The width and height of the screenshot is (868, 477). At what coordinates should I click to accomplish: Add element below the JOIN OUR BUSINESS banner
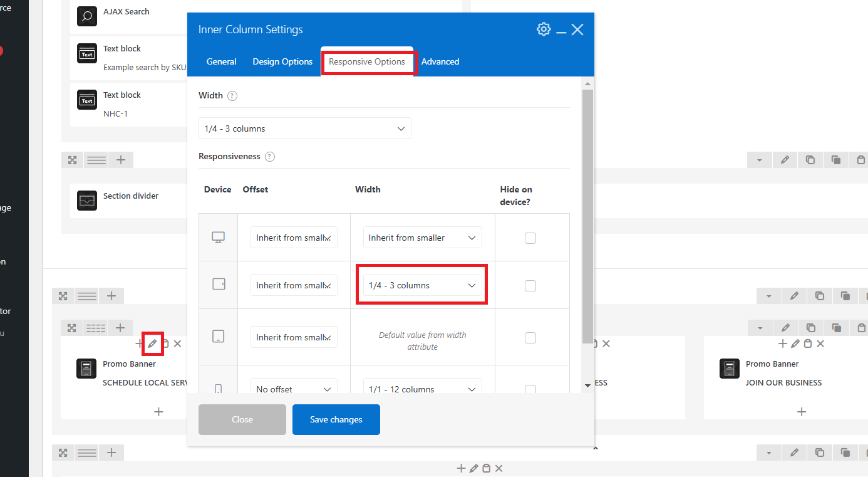(x=802, y=411)
